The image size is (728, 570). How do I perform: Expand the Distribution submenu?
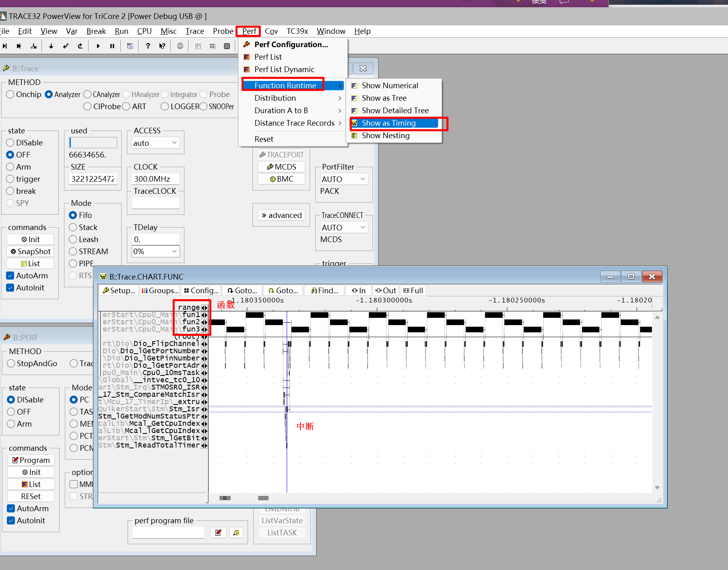(x=292, y=98)
